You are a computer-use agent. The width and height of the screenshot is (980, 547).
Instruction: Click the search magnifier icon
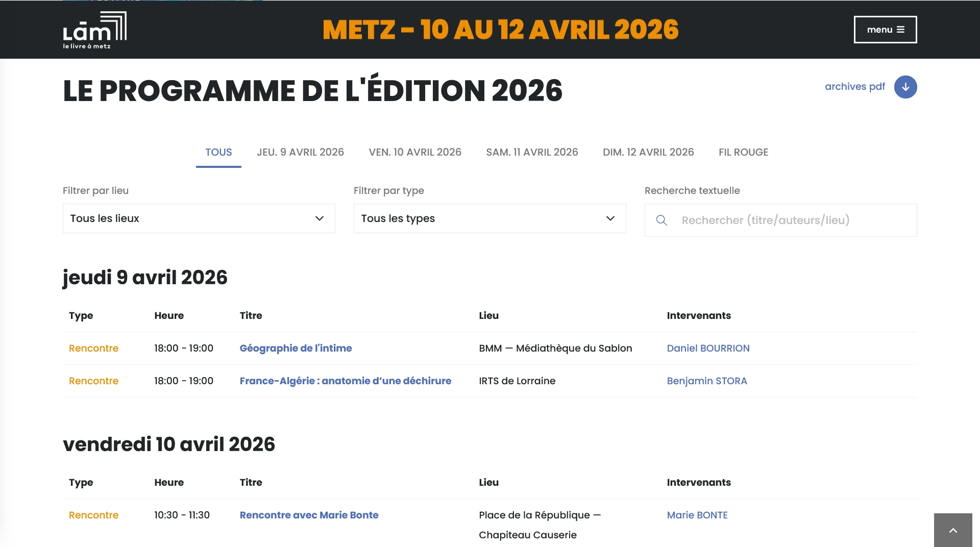point(661,220)
